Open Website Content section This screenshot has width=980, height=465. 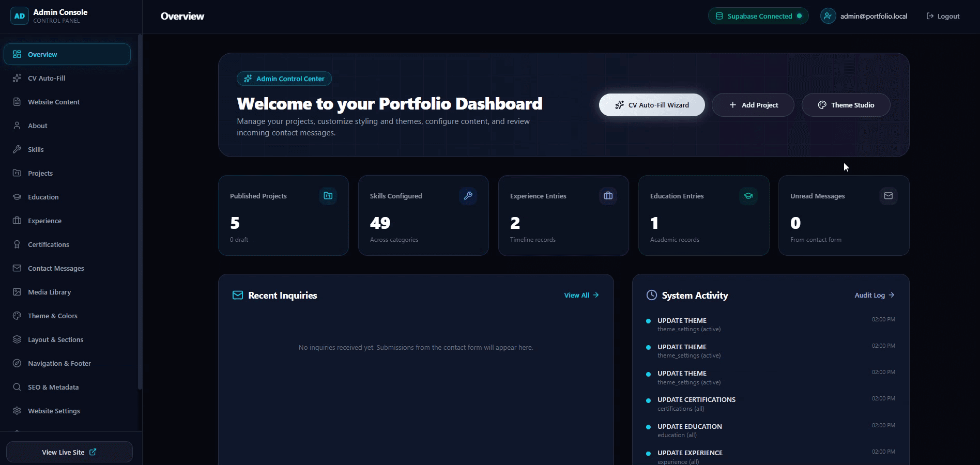click(x=67, y=102)
